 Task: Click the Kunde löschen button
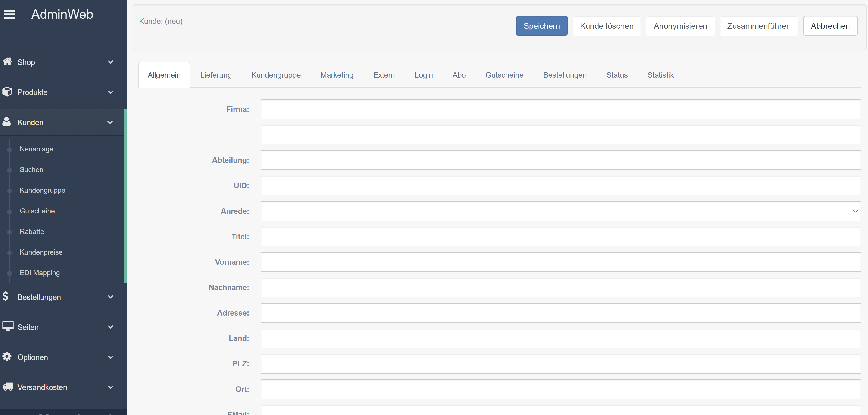[x=606, y=26]
